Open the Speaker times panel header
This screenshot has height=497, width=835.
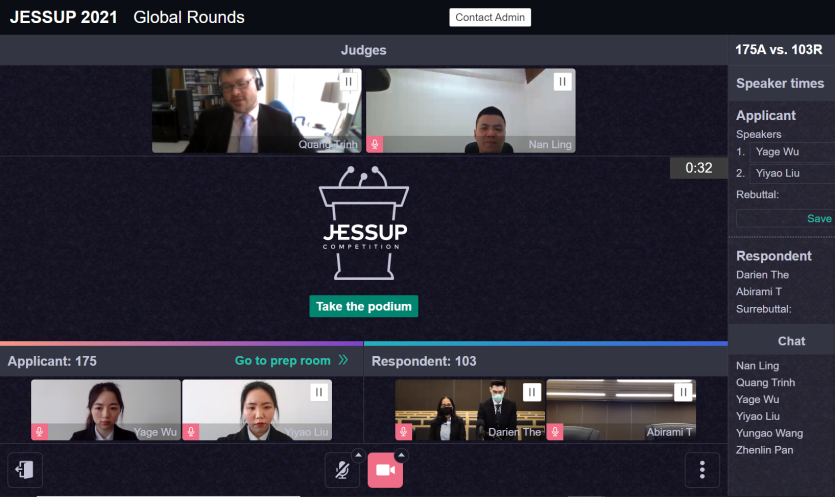[x=780, y=83]
